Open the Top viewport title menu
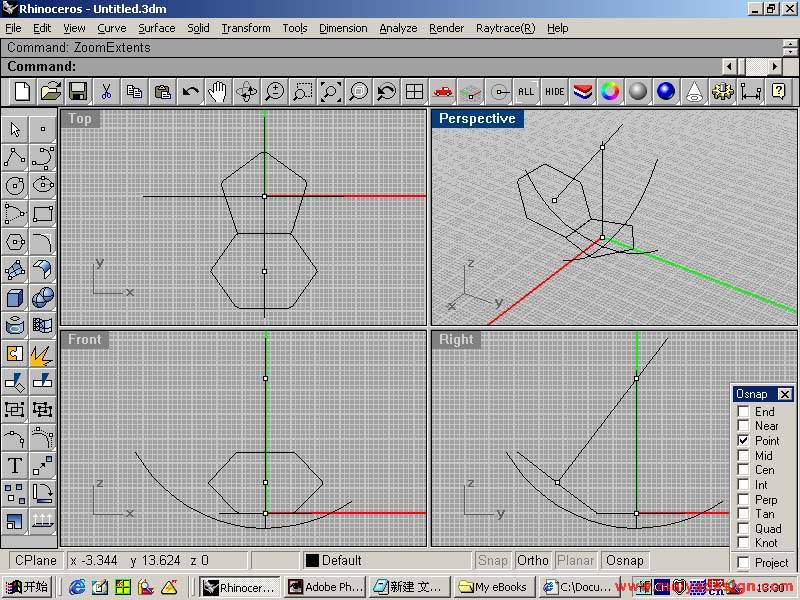This screenshot has height=600, width=800. coord(80,119)
